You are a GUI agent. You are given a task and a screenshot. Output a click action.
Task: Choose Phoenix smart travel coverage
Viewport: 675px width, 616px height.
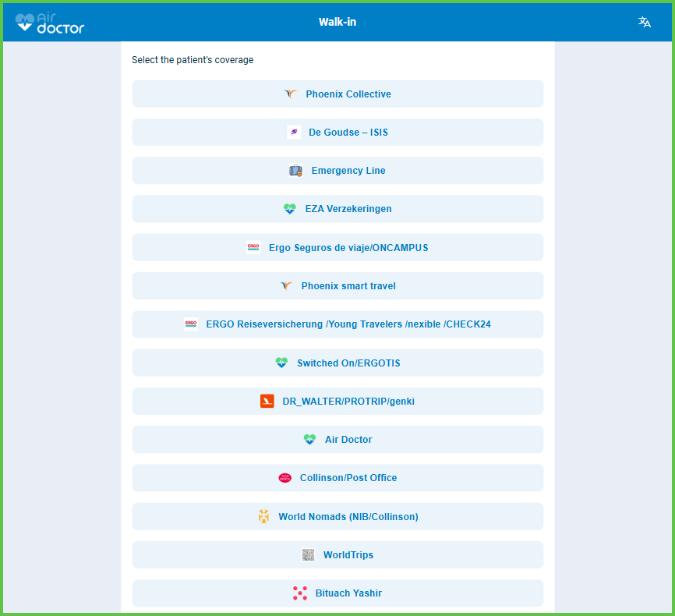pos(337,285)
